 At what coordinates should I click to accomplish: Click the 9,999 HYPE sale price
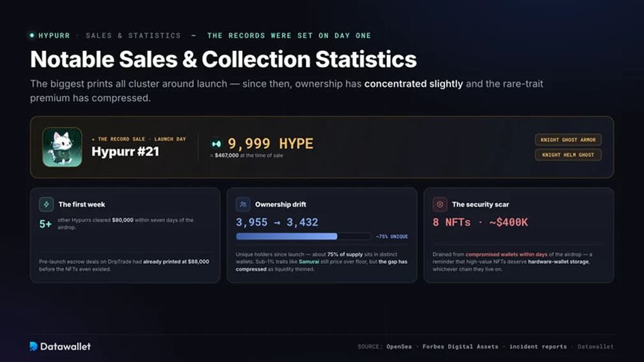pyautogui.click(x=270, y=144)
